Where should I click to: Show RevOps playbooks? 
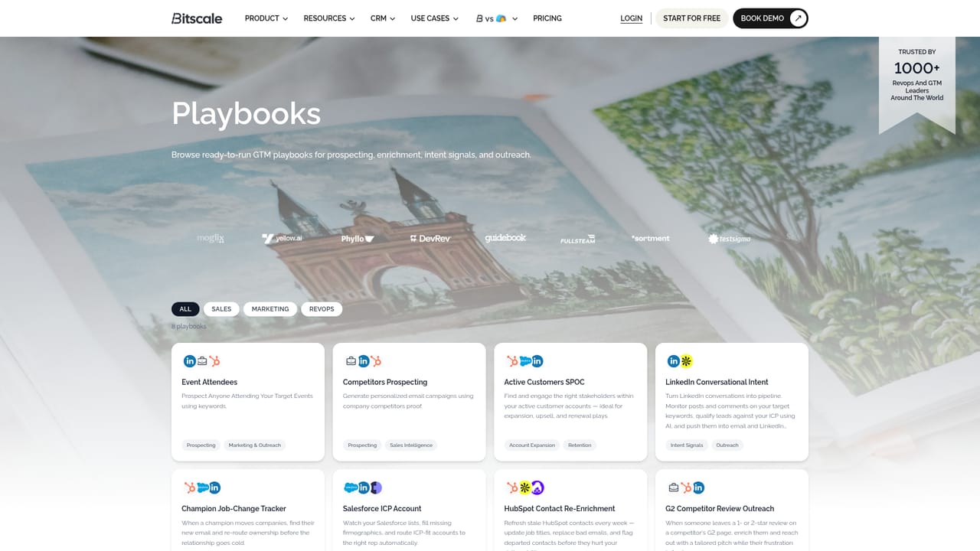(x=322, y=309)
